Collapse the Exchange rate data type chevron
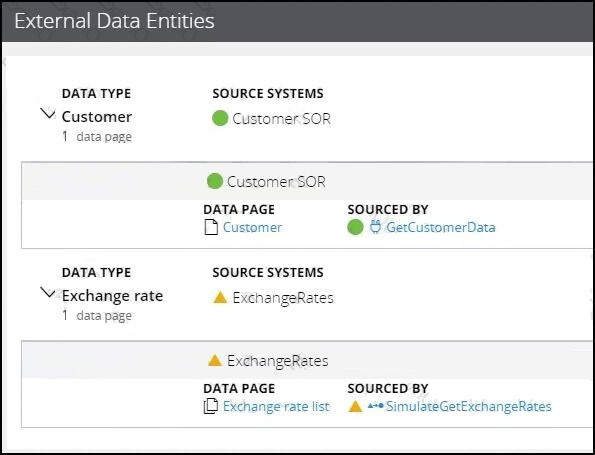The width and height of the screenshot is (595, 455). point(48,293)
